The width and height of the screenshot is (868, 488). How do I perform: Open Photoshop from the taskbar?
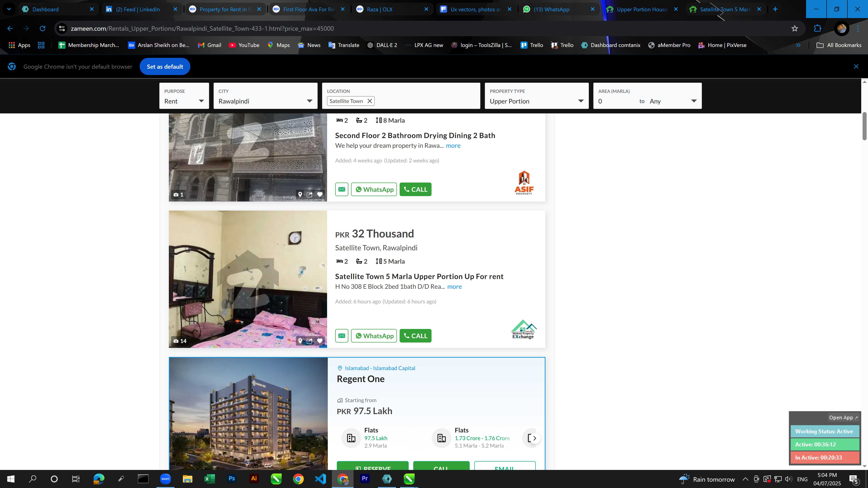pos(231,479)
